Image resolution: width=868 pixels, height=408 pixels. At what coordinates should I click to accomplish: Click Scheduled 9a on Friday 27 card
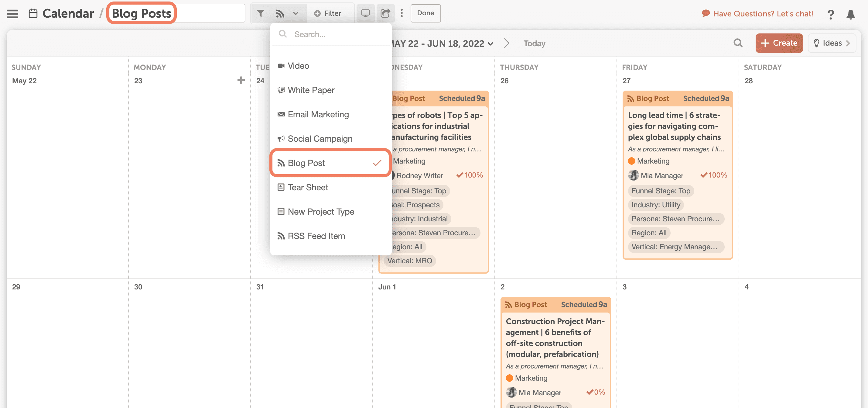(x=706, y=99)
